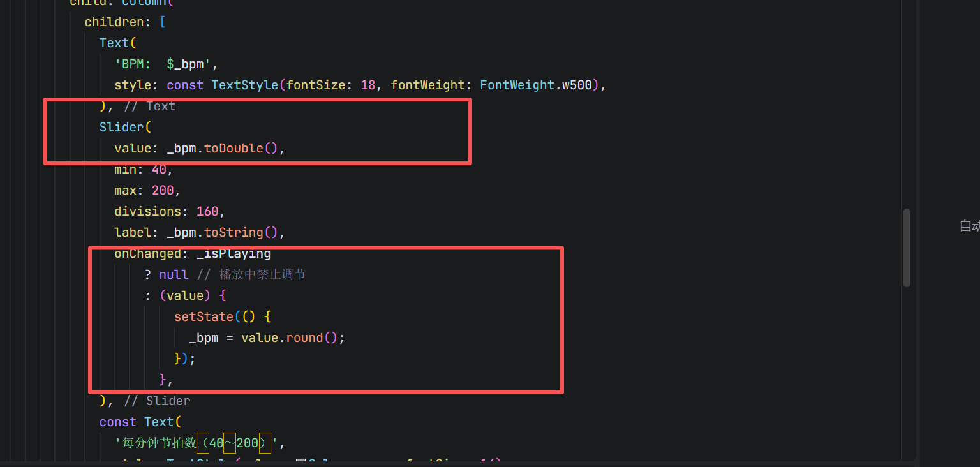Click the 'setState(() {' line
The image size is (980, 467).
click(x=223, y=316)
